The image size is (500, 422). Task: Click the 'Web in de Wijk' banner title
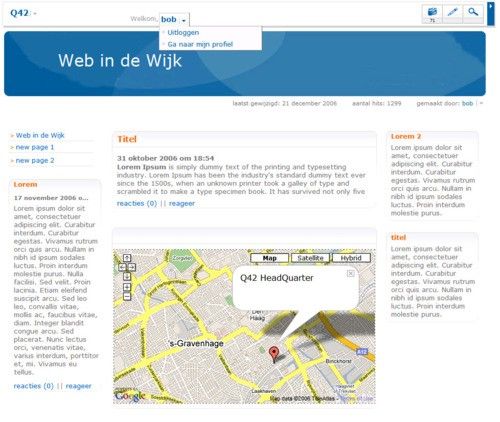pyautogui.click(x=120, y=60)
